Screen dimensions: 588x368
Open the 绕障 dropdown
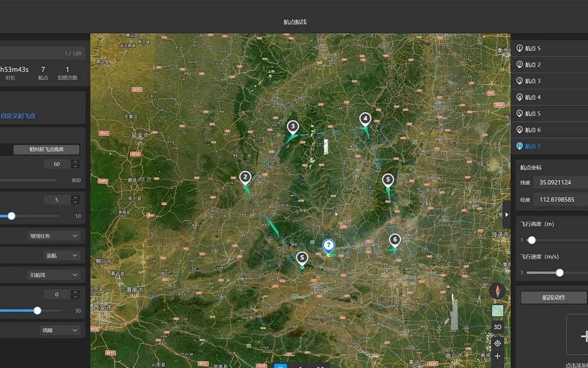59,330
